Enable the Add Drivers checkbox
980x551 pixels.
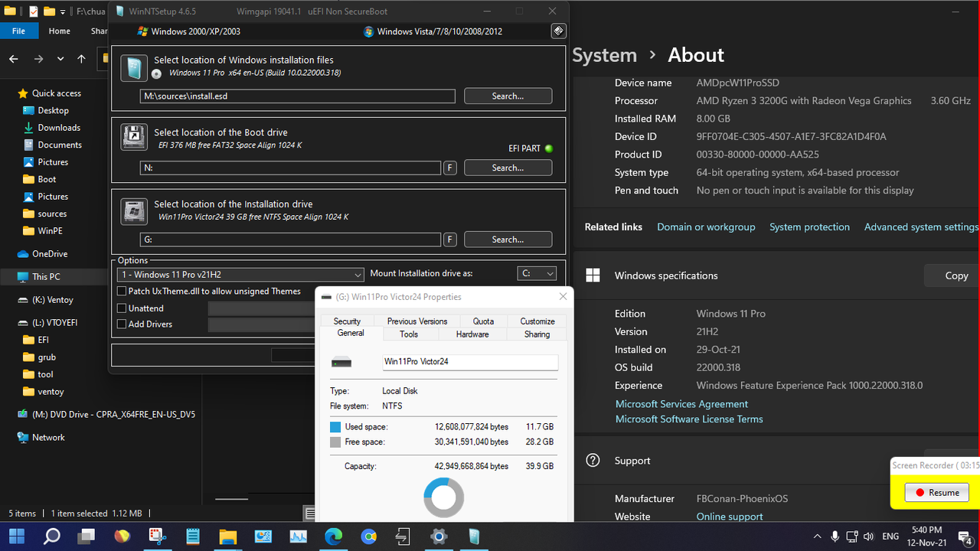coord(122,324)
